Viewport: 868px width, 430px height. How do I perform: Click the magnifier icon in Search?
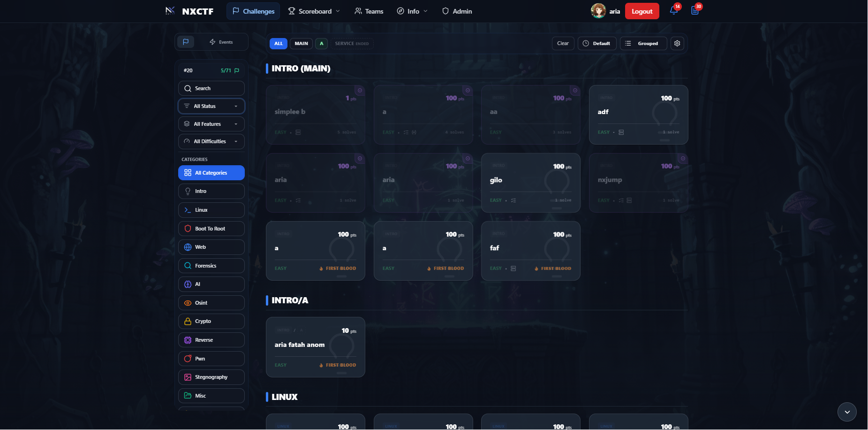pos(188,88)
